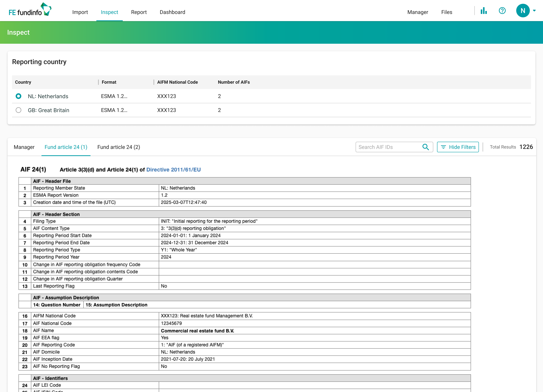Click the Y1: "Whole Year" value
The height and width of the screenshot is (392, 543).
179,250
